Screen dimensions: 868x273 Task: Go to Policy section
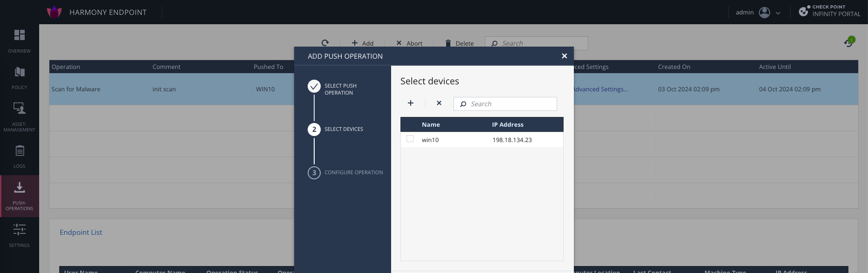point(19,77)
